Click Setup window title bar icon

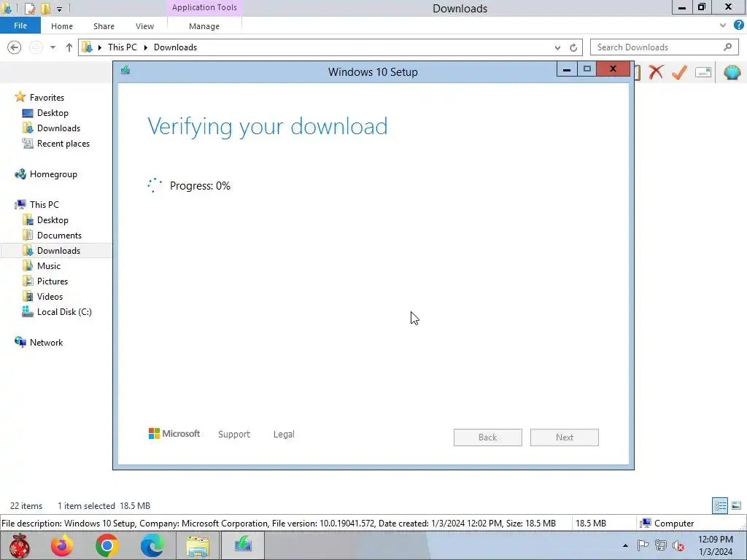pyautogui.click(x=125, y=71)
